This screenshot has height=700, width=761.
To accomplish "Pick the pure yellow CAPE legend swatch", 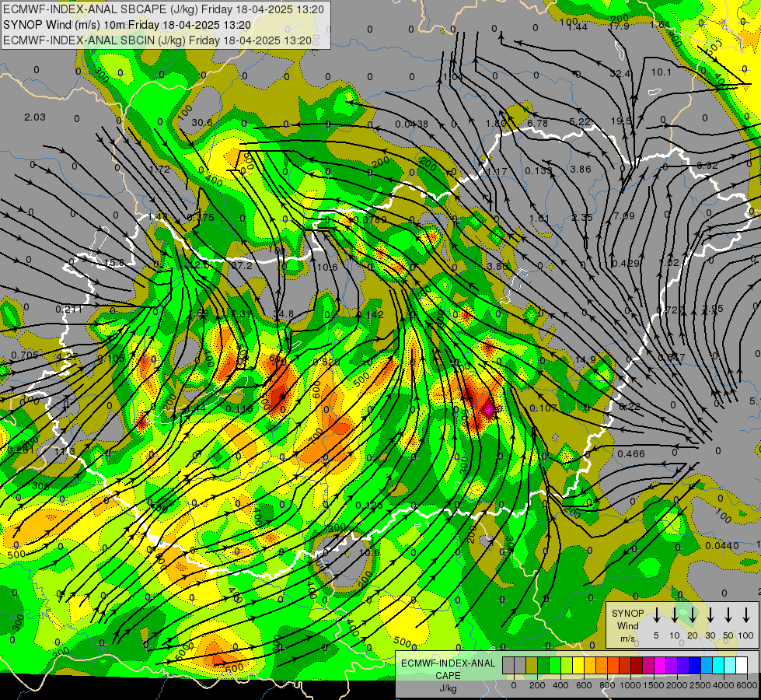I will [x=578, y=666].
